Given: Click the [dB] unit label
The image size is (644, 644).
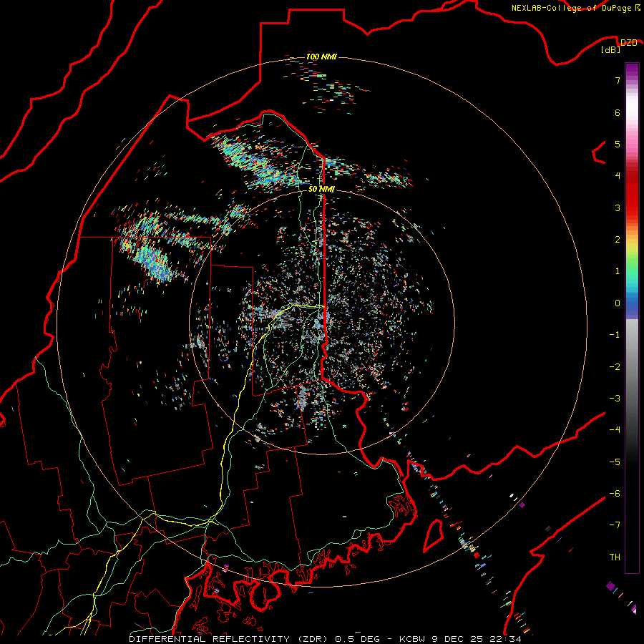Looking at the screenshot, I should point(611,50).
